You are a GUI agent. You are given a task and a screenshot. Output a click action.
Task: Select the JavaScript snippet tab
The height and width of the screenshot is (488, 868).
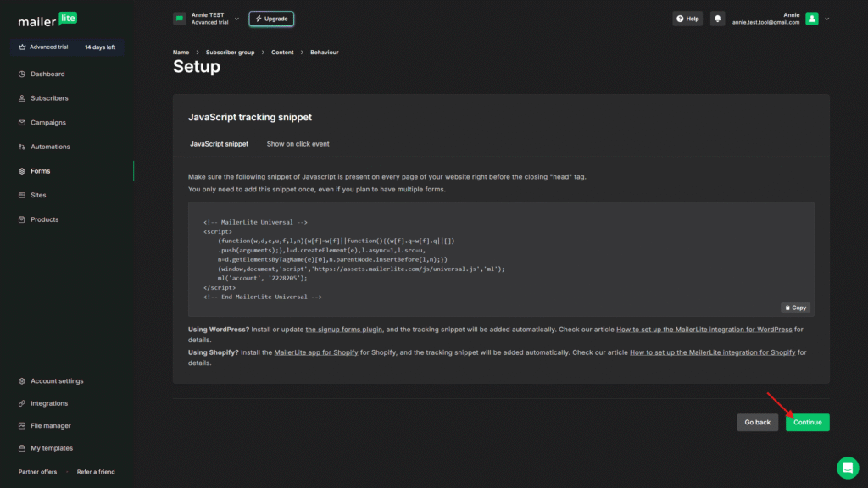point(219,144)
